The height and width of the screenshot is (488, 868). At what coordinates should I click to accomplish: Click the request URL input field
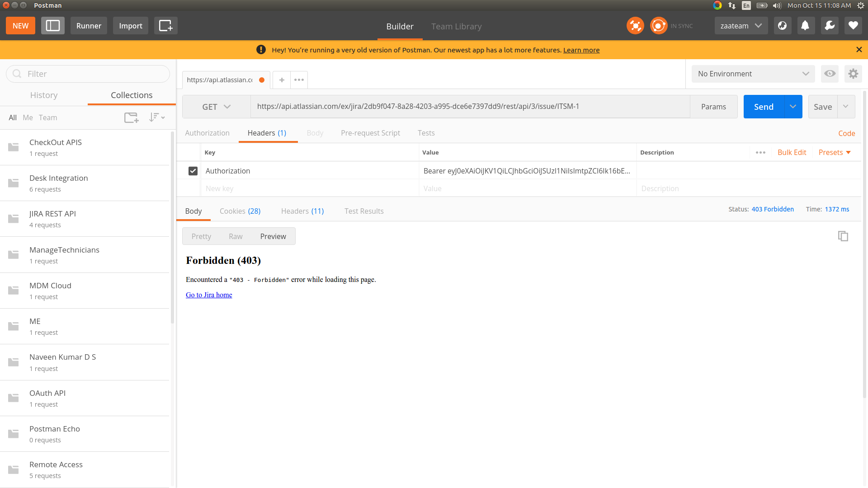[x=470, y=107]
